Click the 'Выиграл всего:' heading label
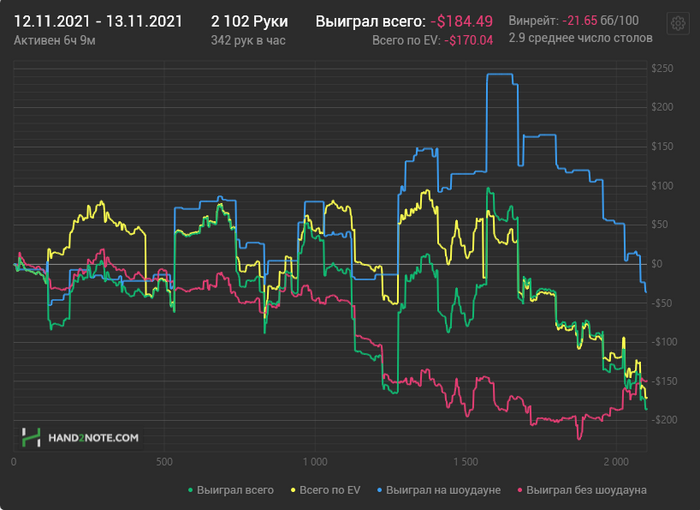The width and height of the screenshot is (700, 510). (x=371, y=21)
